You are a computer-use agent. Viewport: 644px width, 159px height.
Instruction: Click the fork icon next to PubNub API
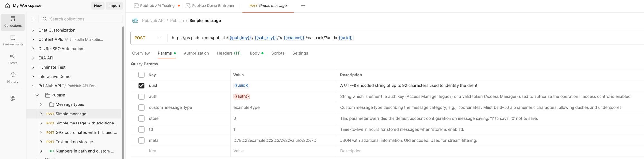(64, 86)
